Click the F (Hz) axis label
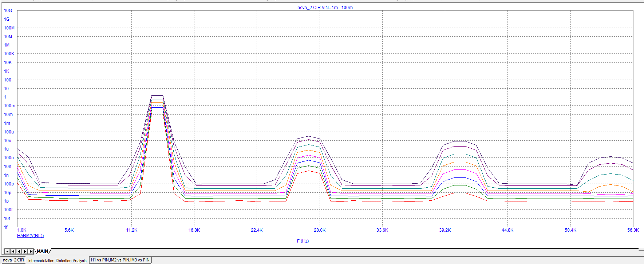Image resolution: width=644 pixels, height=264 pixels. (x=303, y=241)
